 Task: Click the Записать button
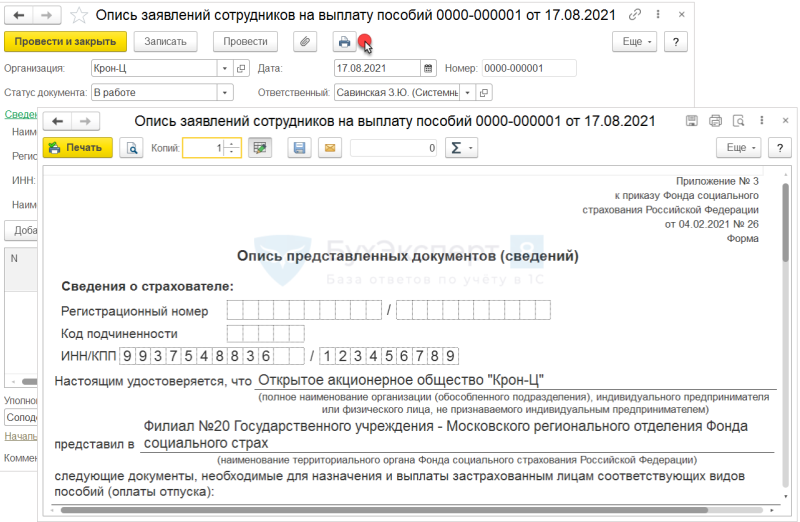(x=165, y=41)
